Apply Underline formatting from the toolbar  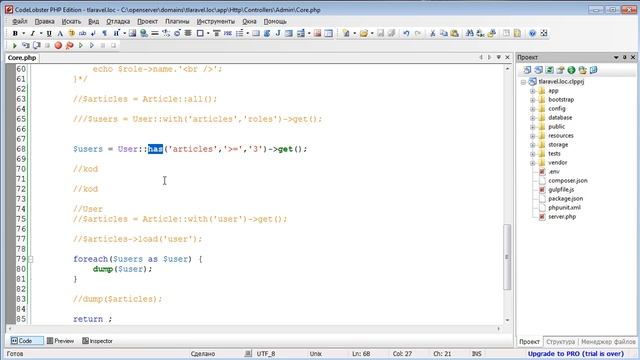pos(49,33)
